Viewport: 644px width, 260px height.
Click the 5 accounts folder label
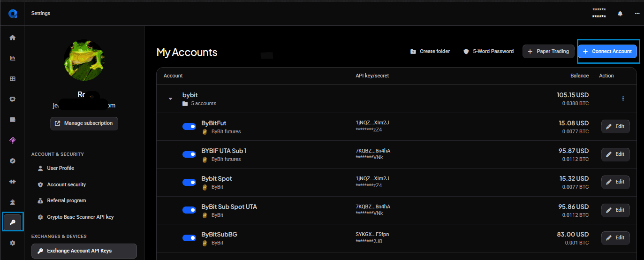coord(204,103)
